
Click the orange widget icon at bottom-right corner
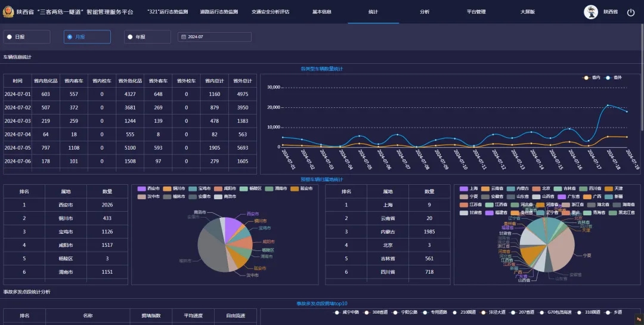pos(638,319)
